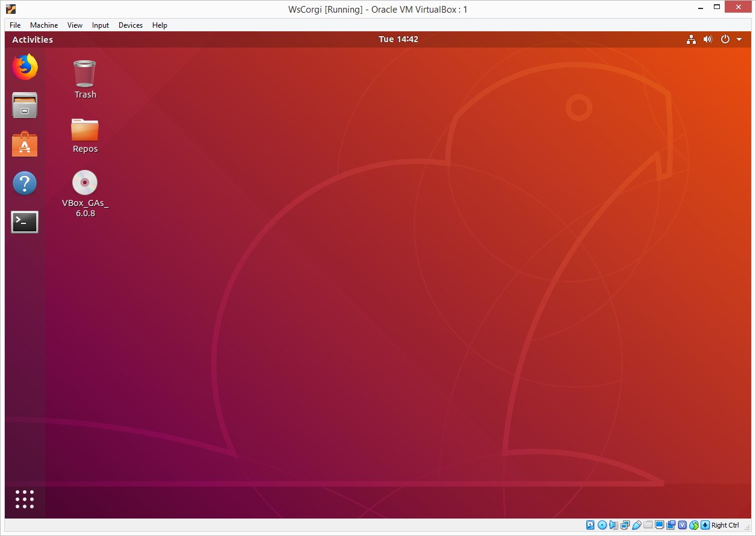The image size is (756, 536).
Task: Open the Devices menu in VirtualBox
Action: 131,25
